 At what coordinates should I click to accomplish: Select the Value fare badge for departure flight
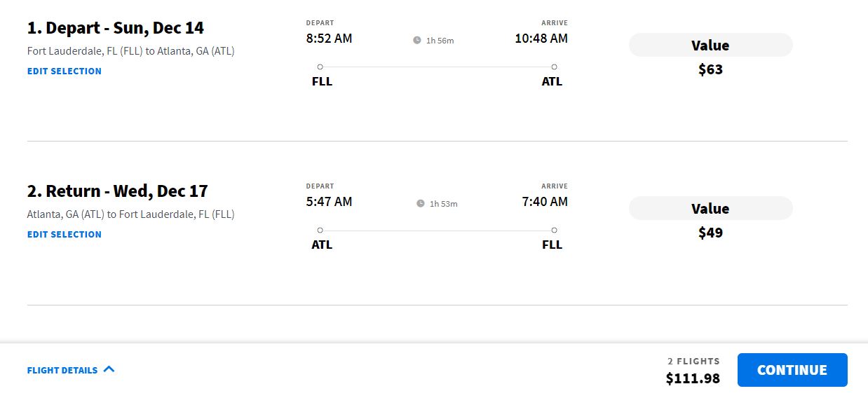point(710,46)
